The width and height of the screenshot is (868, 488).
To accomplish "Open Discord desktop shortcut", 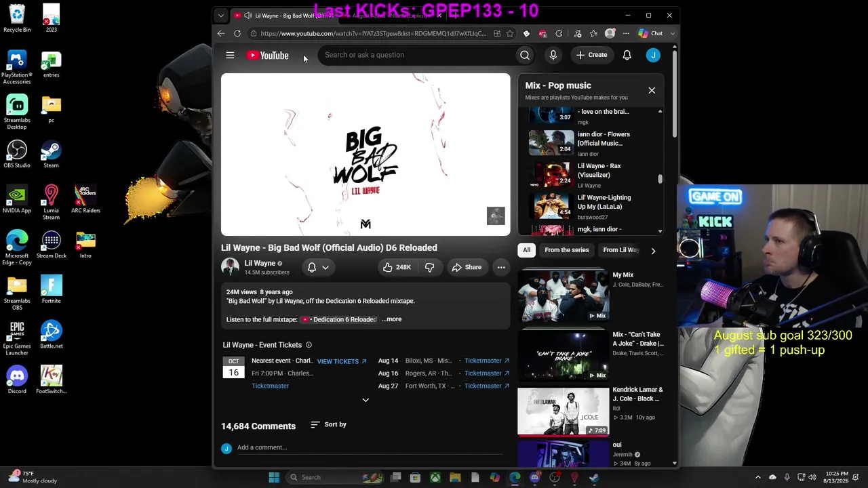I will click(x=17, y=380).
